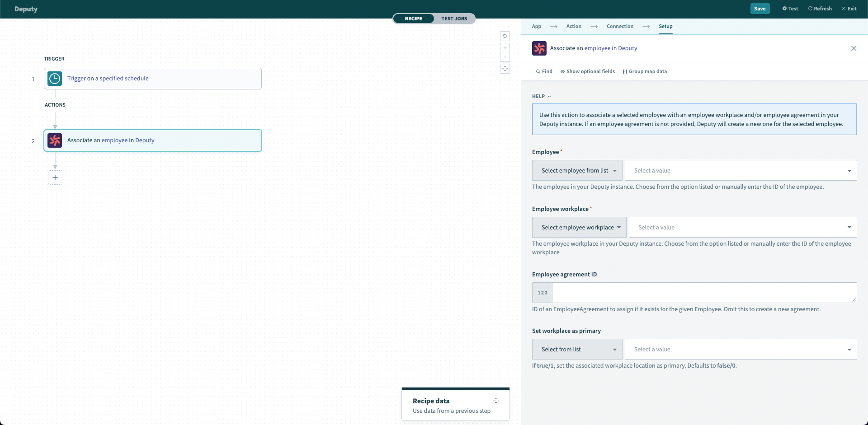Add a new step with plus icon
Image resolution: width=868 pixels, height=425 pixels.
55,177
